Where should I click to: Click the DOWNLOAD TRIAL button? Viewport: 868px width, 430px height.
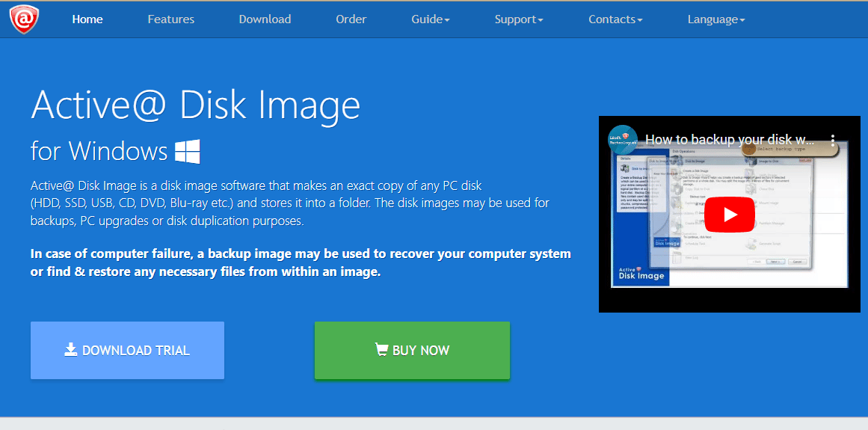127,350
